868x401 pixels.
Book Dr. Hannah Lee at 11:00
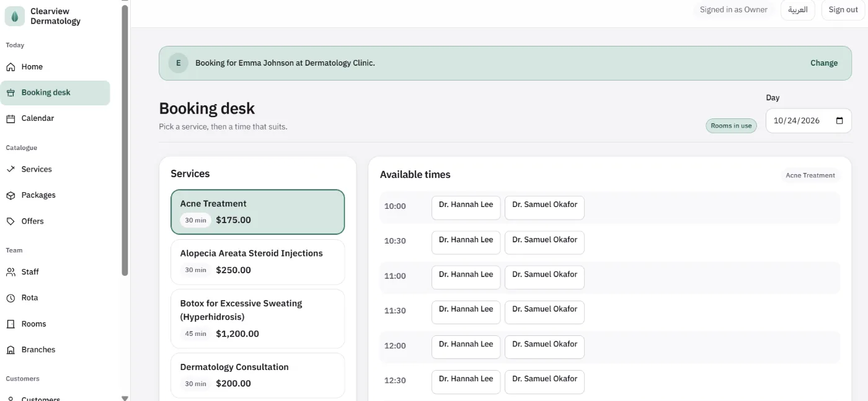coord(466,277)
